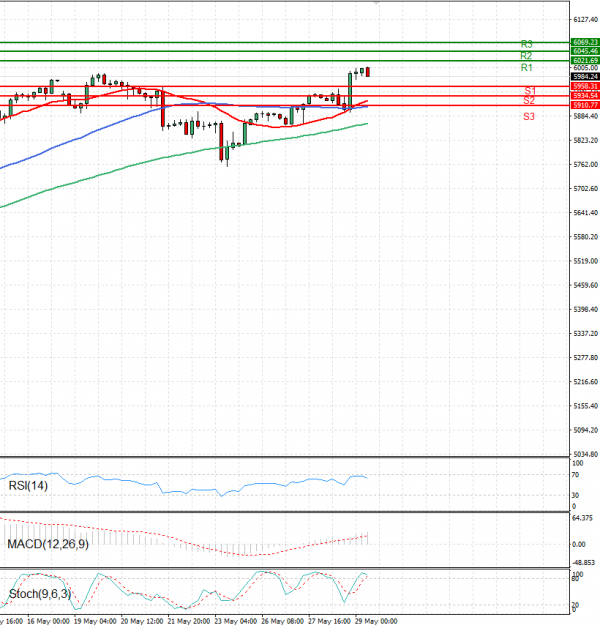Click the 5910.77 red price tag
Viewport: 600px width, 628px height.
tap(585, 105)
